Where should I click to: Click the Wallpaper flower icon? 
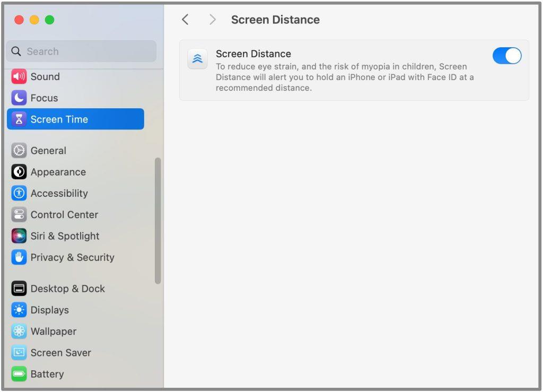pos(19,332)
